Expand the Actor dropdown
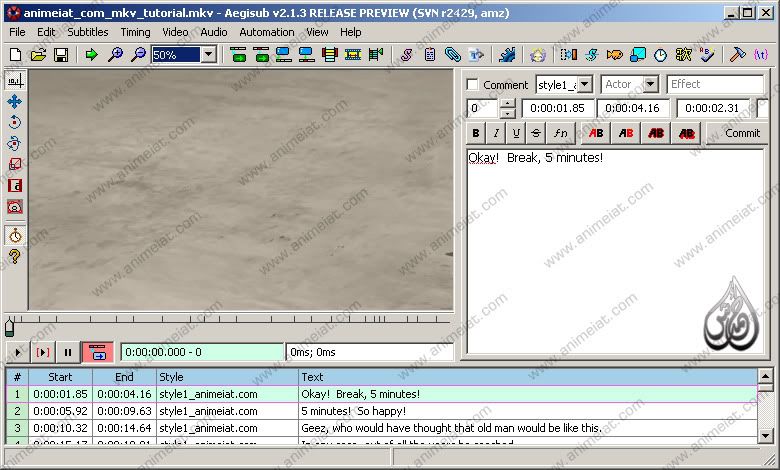780x470 pixels. click(x=650, y=85)
